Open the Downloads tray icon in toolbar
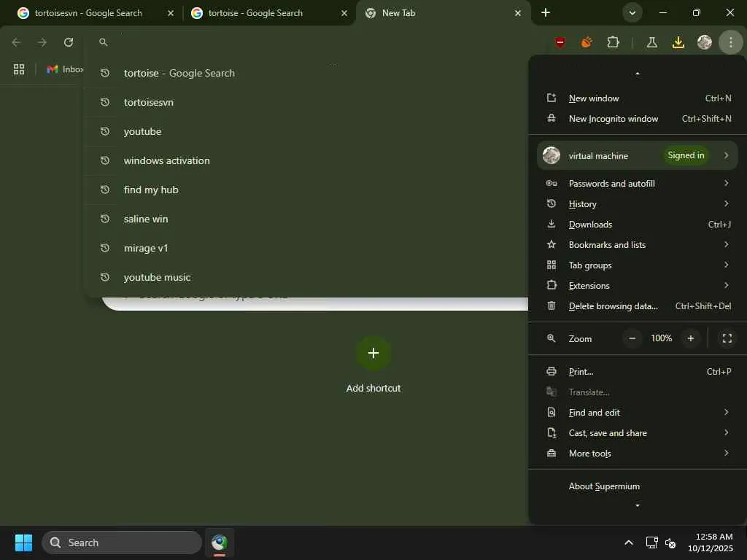Screen dimensions: 747x560 678,42
